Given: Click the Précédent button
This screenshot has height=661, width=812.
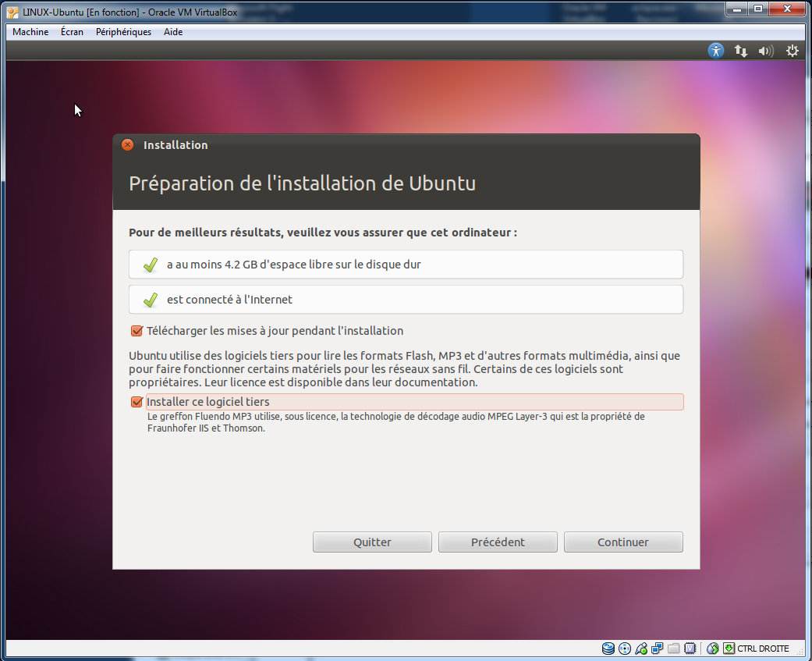Looking at the screenshot, I should (498, 542).
